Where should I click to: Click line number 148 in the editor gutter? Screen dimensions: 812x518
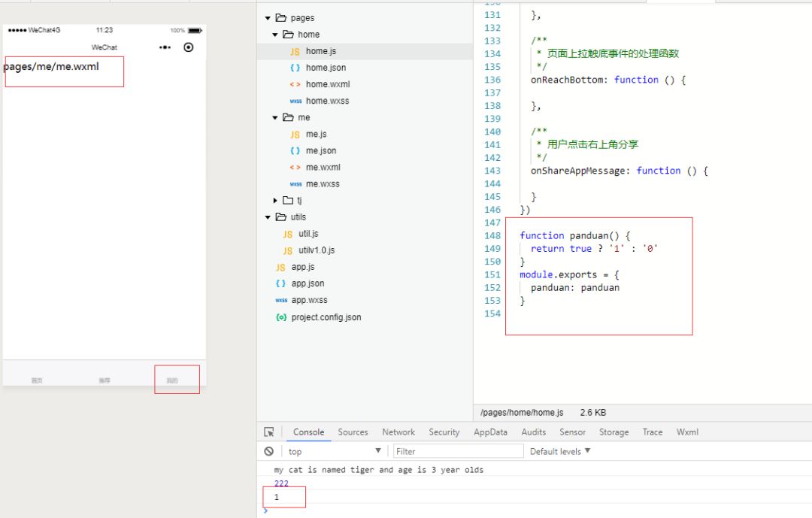(492, 235)
